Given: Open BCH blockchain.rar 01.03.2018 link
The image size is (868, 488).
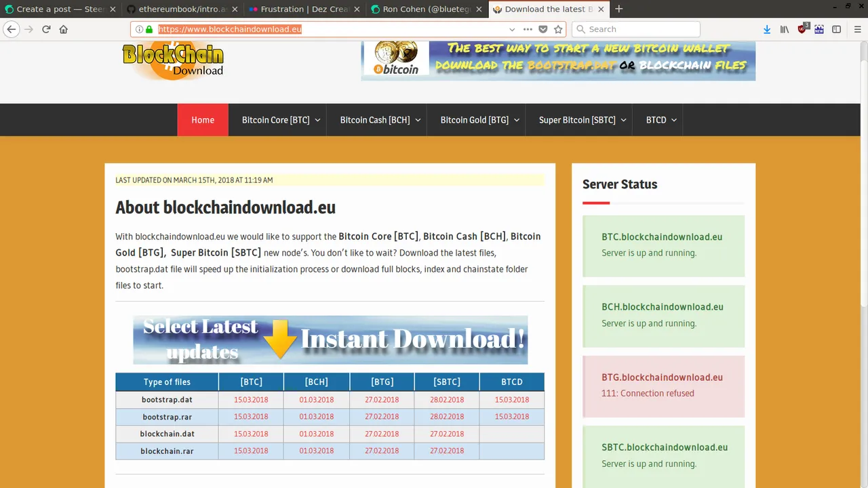Looking at the screenshot, I should point(317,451).
